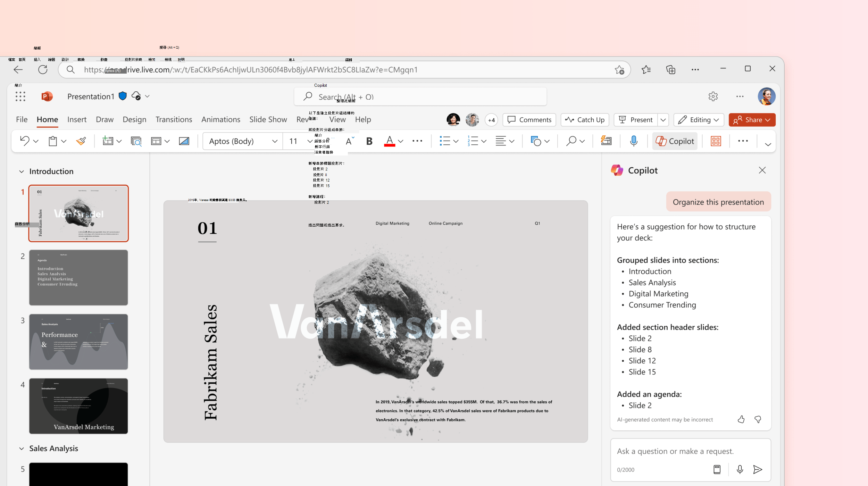
Task: Click the red font color A icon
Action: click(390, 141)
